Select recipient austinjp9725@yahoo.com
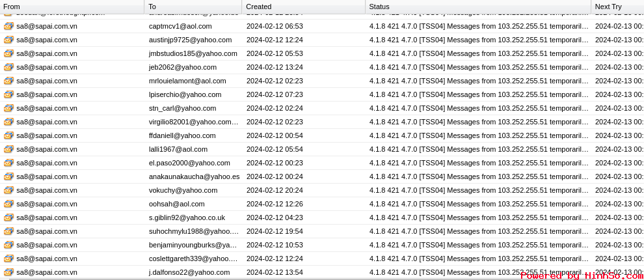The height and width of the screenshot is (280, 644). pyautogui.click(x=190, y=40)
